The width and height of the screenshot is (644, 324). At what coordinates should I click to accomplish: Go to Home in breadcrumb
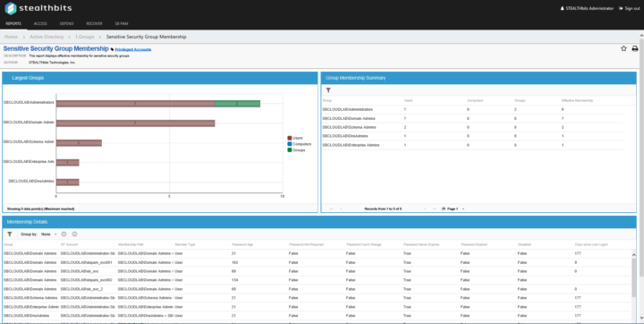[x=11, y=37]
